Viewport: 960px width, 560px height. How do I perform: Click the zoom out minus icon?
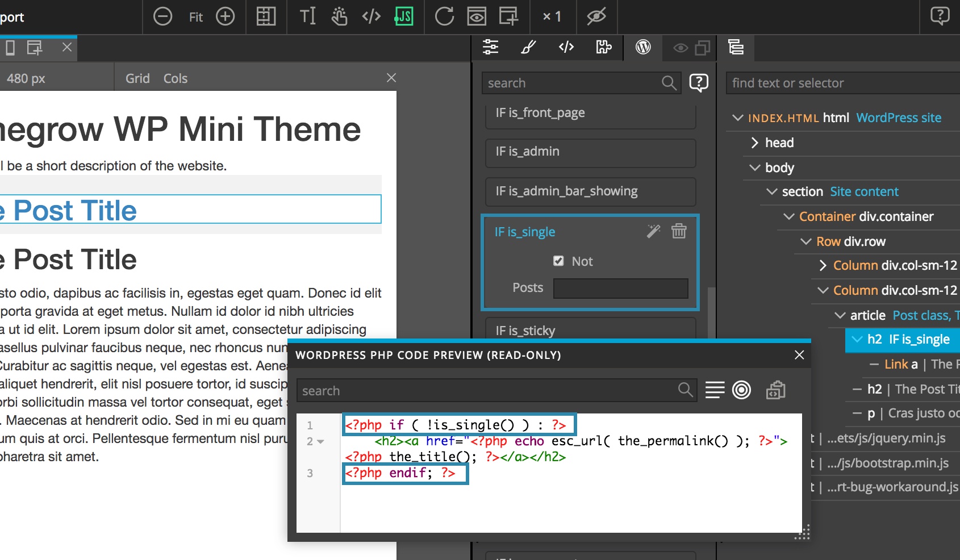(x=162, y=16)
